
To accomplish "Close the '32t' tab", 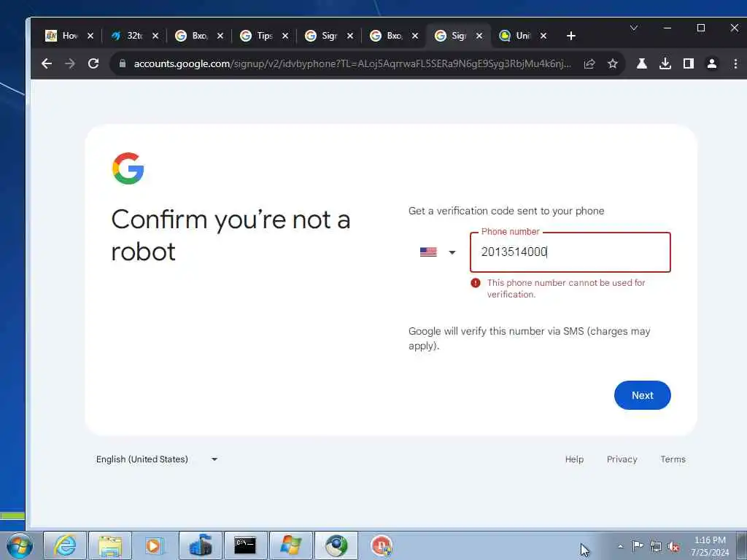I will (155, 36).
